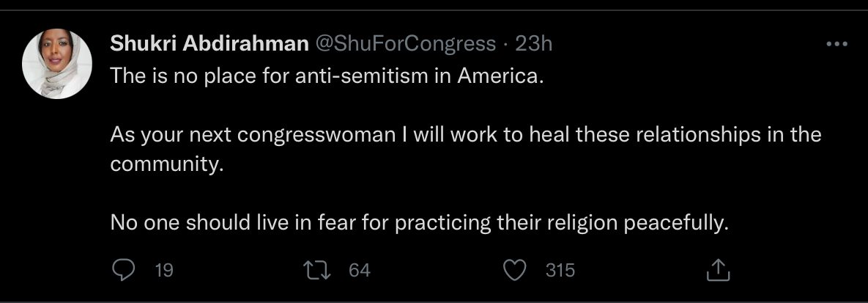View the 19 replies count
Image resolution: width=868 pixels, height=303 pixels.
164,270
